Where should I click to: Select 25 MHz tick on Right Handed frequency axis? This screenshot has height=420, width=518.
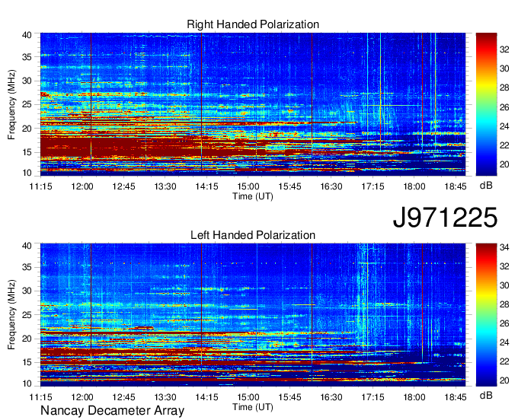[27, 104]
